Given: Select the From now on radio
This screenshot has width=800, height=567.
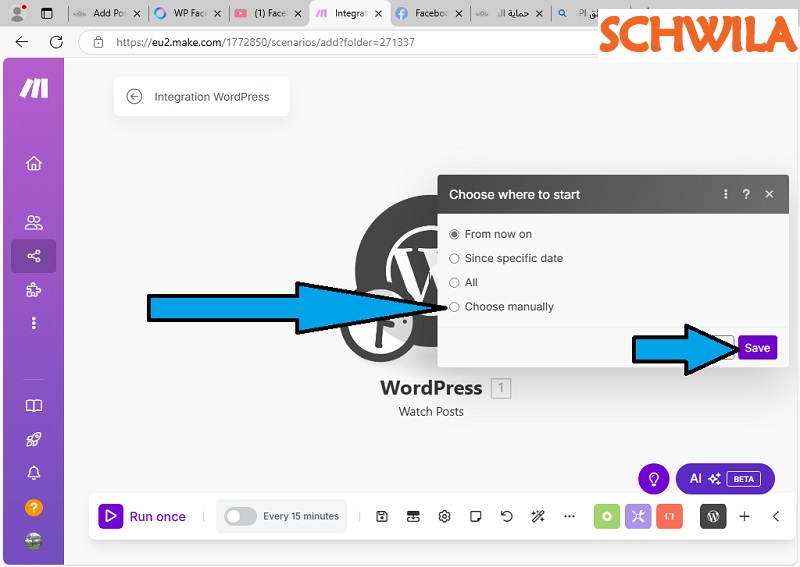Looking at the screenshot, I should (x=454, y=234).
